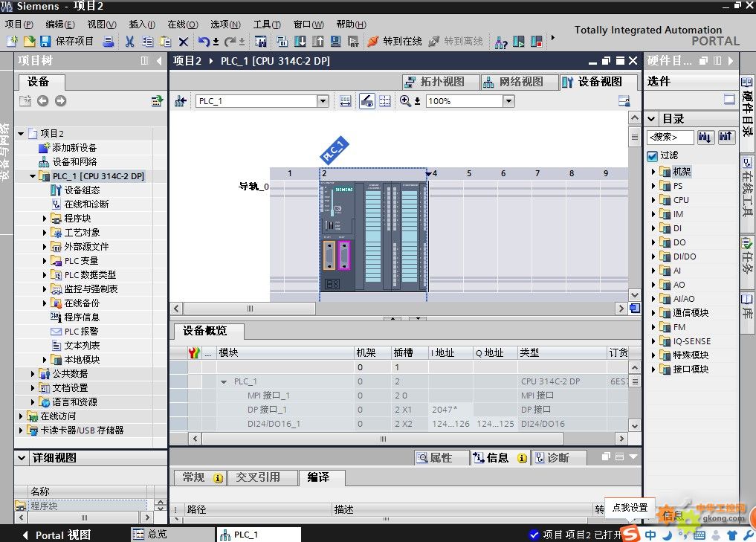This screenshot has width=756, height=542.
Task: Click the catalog search-down icon beside the search field
Action: pyautogui.click(x=705, y=137)
